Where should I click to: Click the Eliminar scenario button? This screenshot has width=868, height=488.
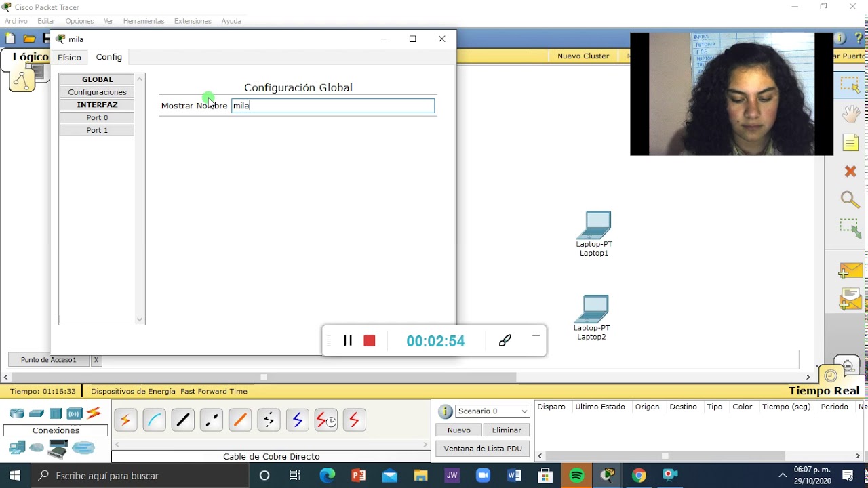[507, 430]
